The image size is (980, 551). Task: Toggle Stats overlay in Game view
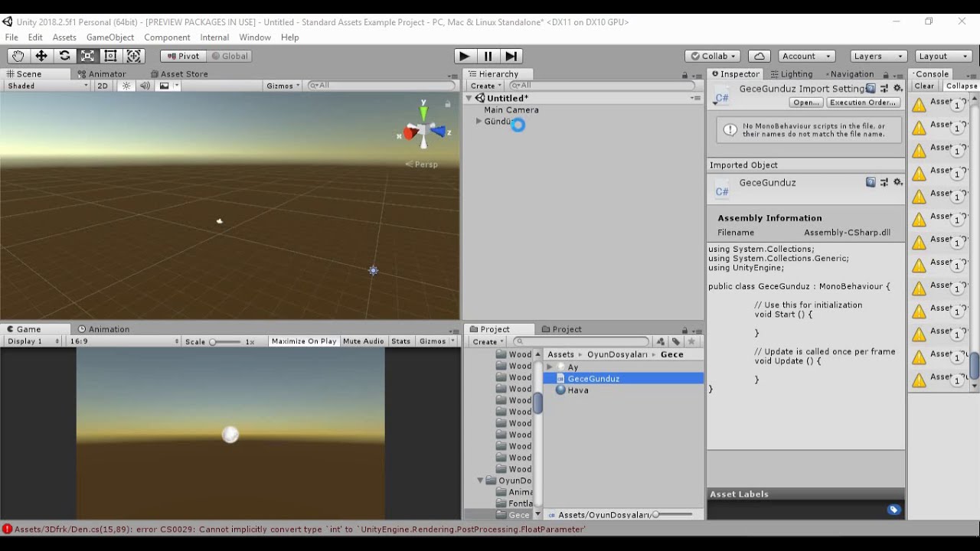tap(400, 341)
